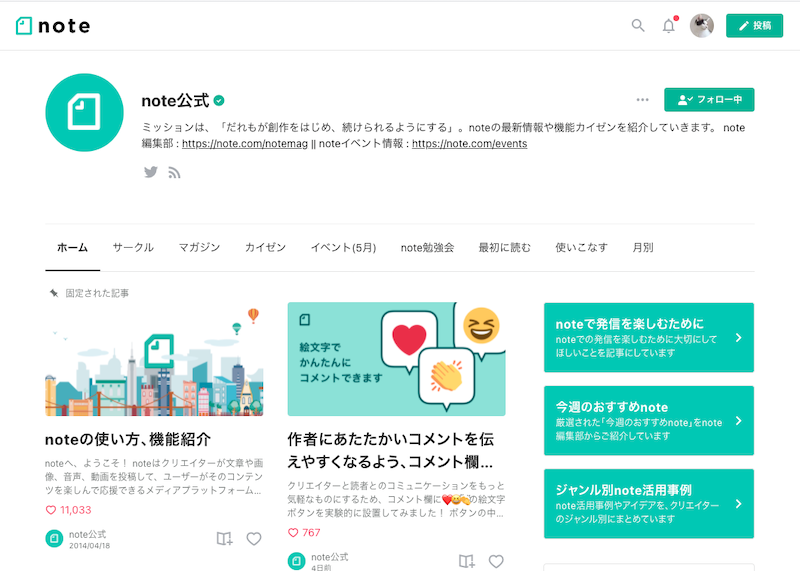Open the three-dot more options menu

pos(642,100)
